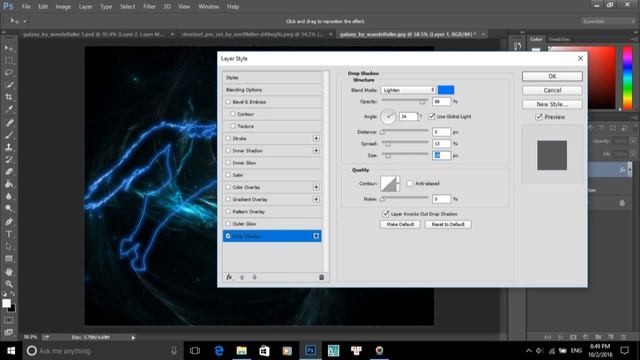Viewport: 640px width, 360px height.
Task: Click the Make Default button
Action: pos(400,224)
